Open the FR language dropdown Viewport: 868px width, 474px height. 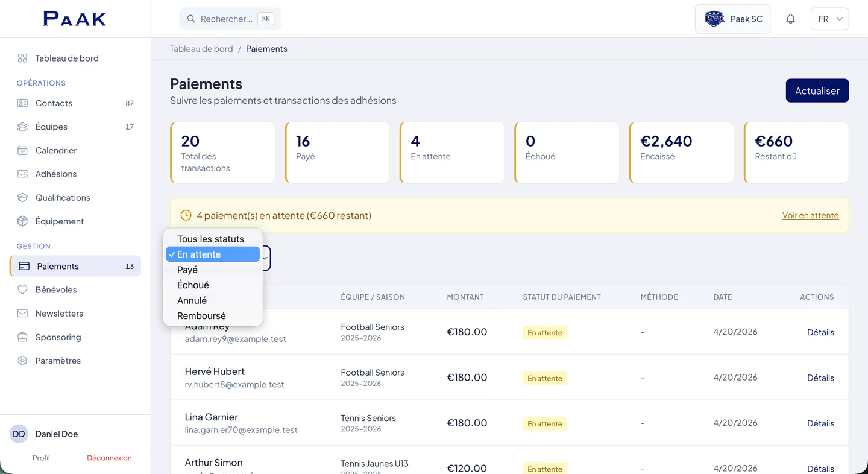830,19
